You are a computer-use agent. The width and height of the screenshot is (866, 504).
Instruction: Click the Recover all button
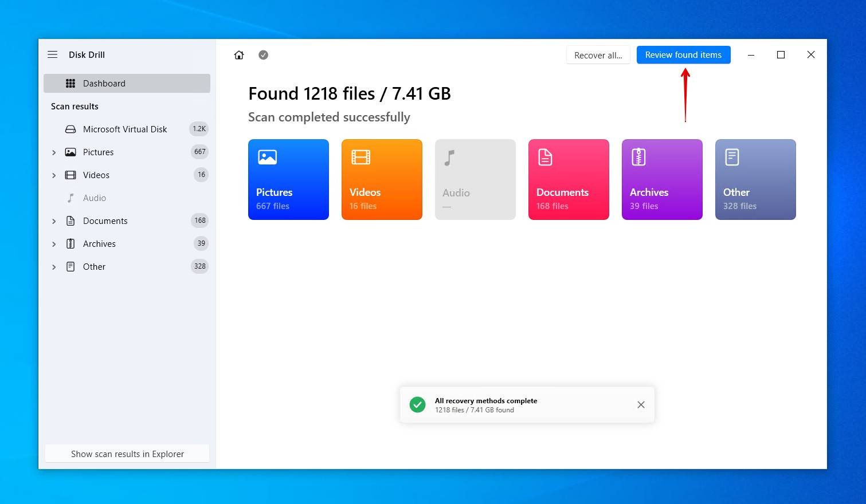coord(598,55)
